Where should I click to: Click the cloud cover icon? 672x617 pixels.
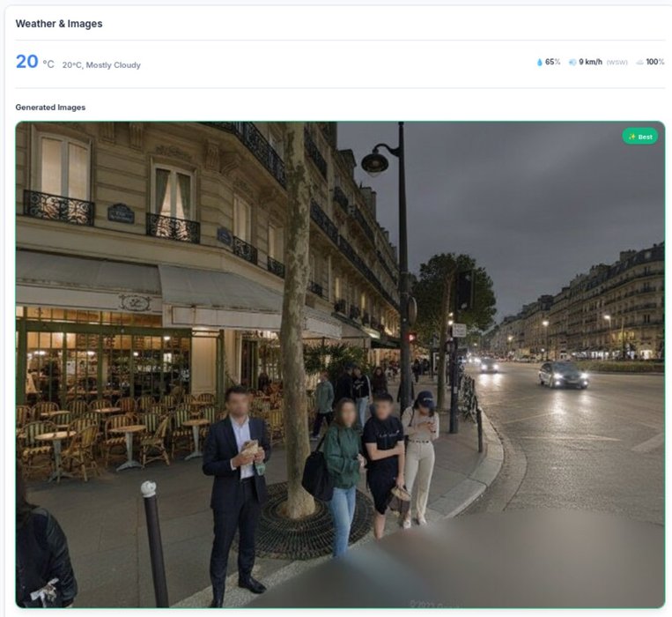(x=639, y=63)
